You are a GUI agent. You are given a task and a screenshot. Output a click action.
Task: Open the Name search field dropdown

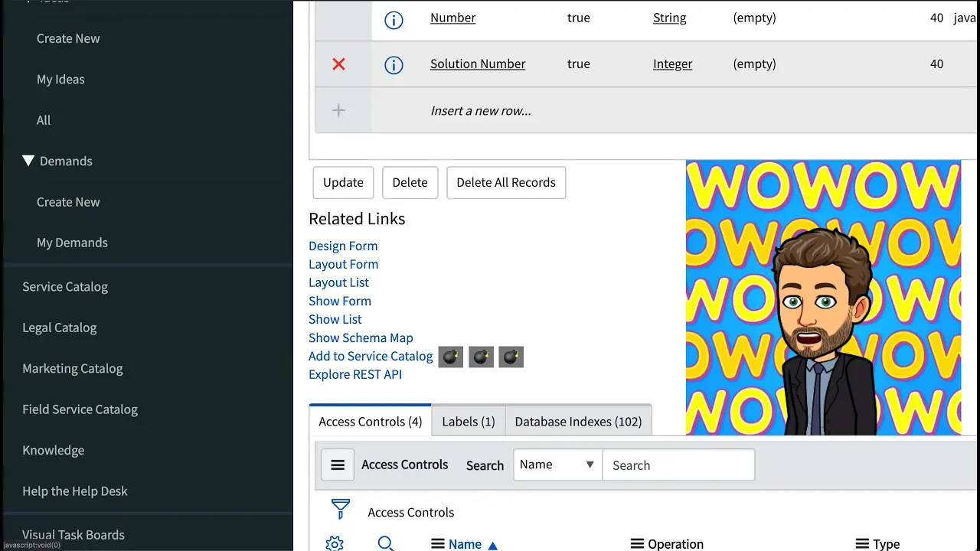click(590, 465)
